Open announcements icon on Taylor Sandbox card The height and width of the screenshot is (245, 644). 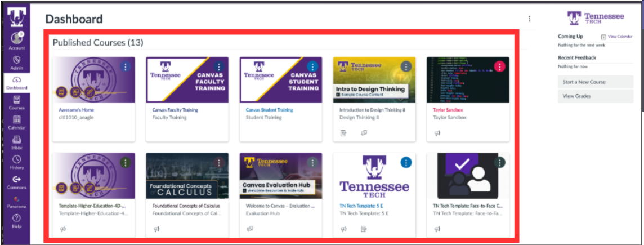tap(437, 133)
